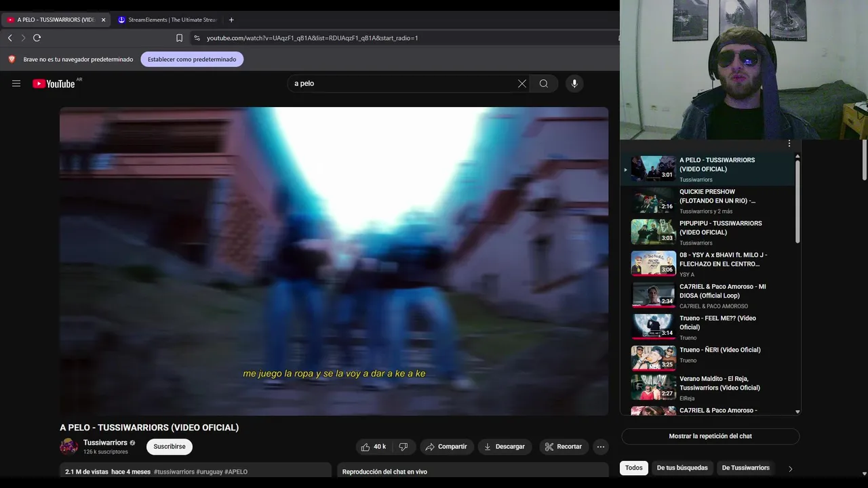The height and width of the screenshot is (488, 868).
Task: Click the playlist scroll down arrow
Action: (797, 411)
